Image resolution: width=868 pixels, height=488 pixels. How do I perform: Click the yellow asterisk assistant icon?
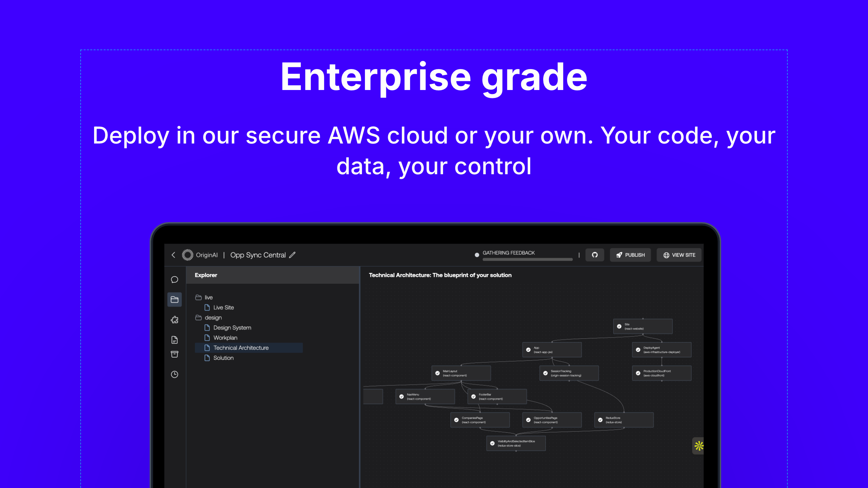(x=699, y=446)
